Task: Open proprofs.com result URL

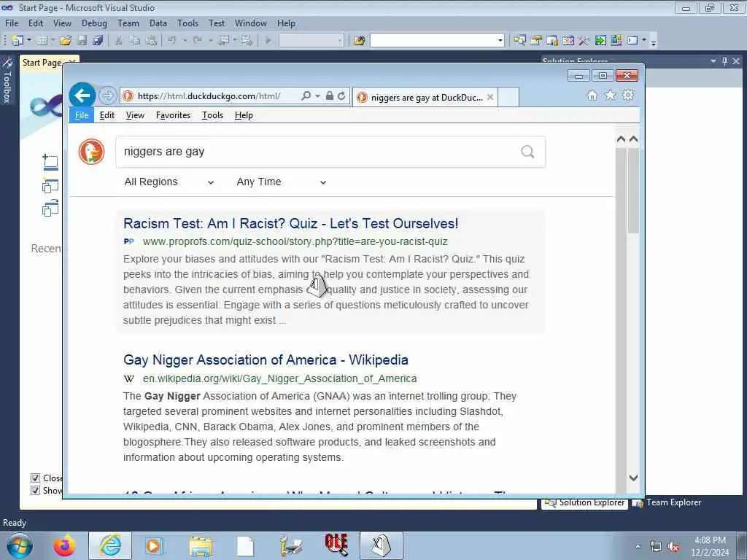Action: (x=295, y=241)
